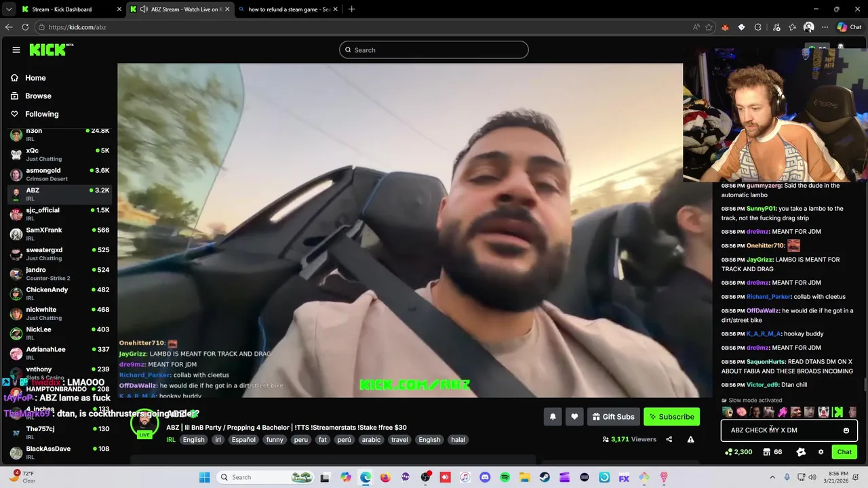
Task: Open Copilot Chat button
Action: point(849,27)
